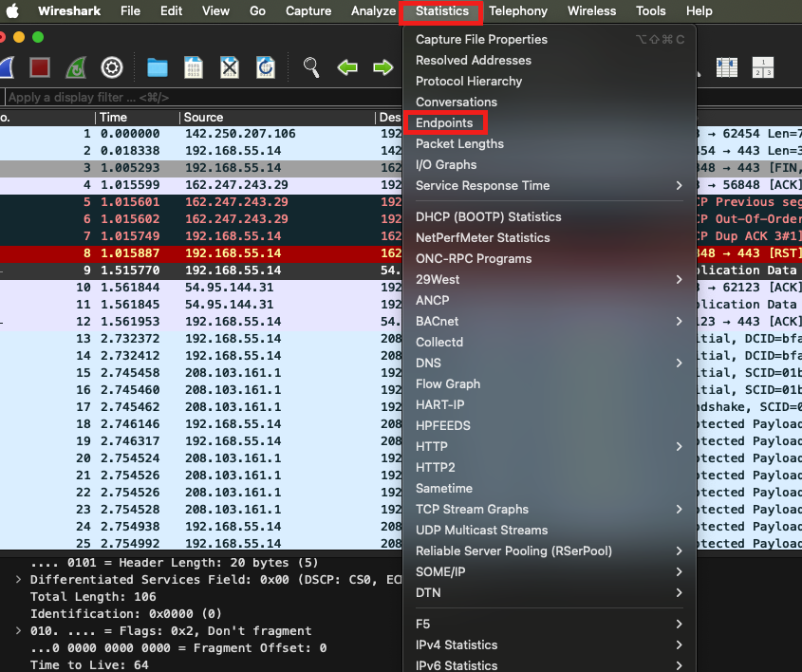This screenshot has height=672, width=802.
Task: Open the Tools menu
Action: (650, 10)
